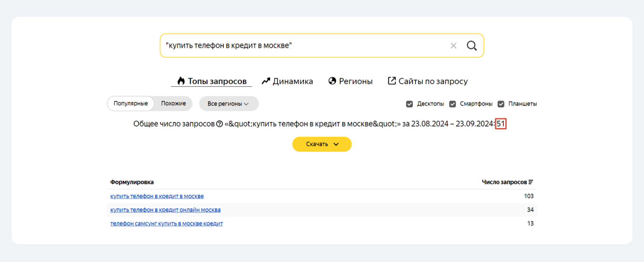644x262 pixels.
Task: Select the Популярные toggle option
Action: tap(131, 103)
